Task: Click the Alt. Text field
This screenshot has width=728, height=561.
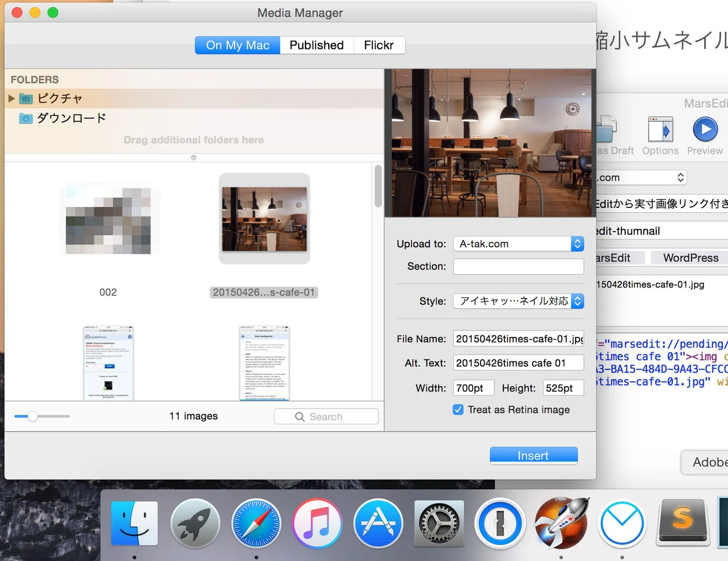Action: pos(518,363)
